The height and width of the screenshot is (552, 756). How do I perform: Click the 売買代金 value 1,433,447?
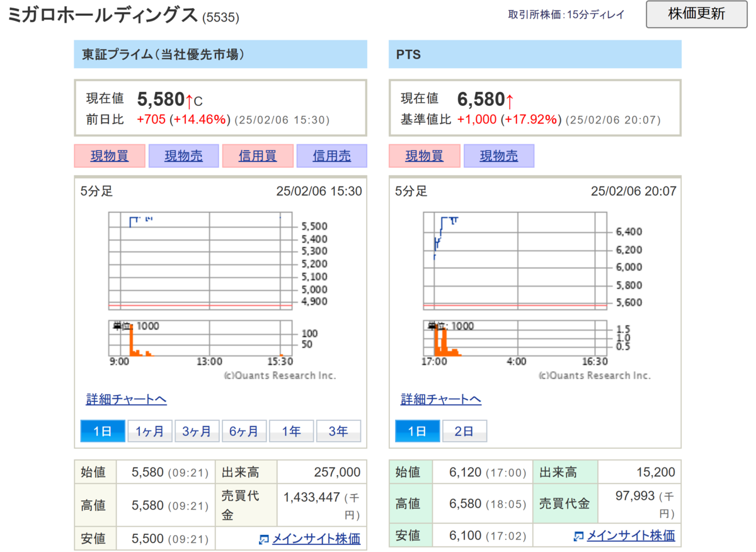click(312, 497)
